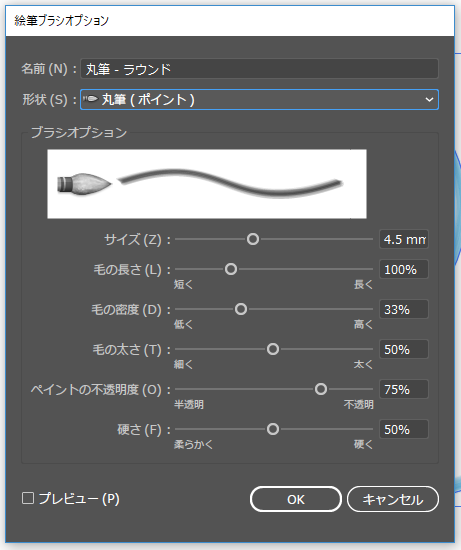Click the brush stroke preview curve
461x550 pixels.
[x=230, y=184]
